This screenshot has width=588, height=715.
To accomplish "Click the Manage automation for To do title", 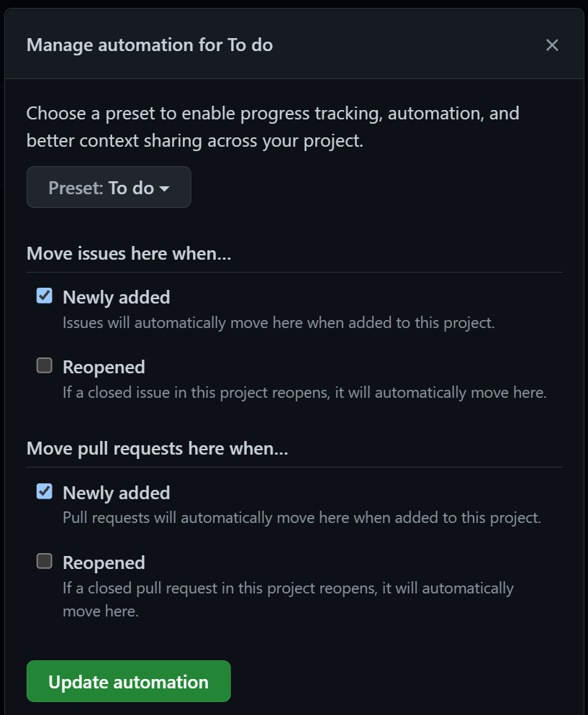I will [x=150, y=45].
